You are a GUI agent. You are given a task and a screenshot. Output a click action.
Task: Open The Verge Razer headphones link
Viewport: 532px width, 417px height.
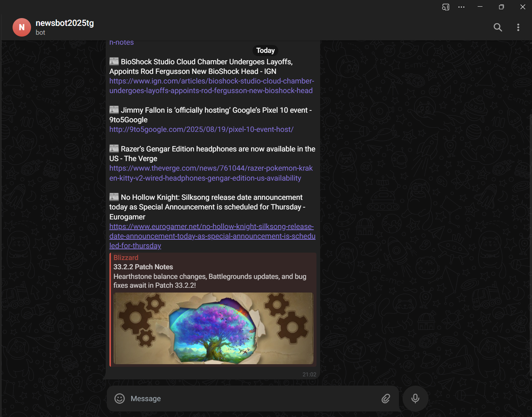pos(211,173)
